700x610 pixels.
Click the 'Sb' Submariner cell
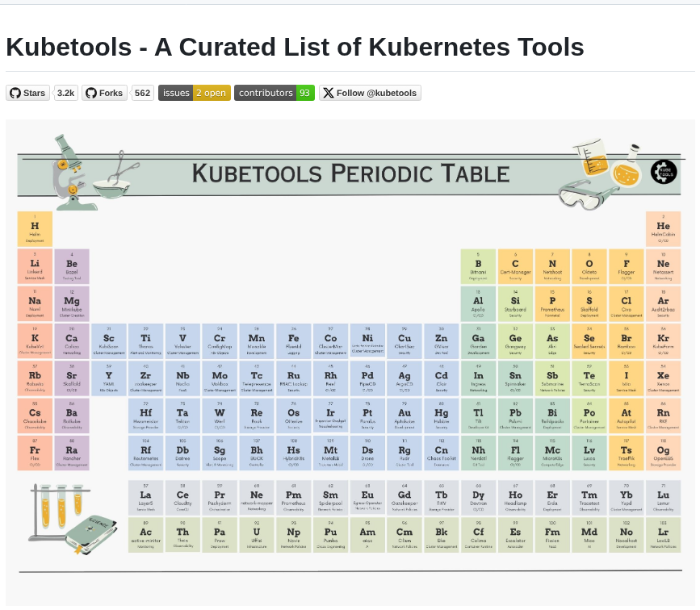click(x=552, y=378)
